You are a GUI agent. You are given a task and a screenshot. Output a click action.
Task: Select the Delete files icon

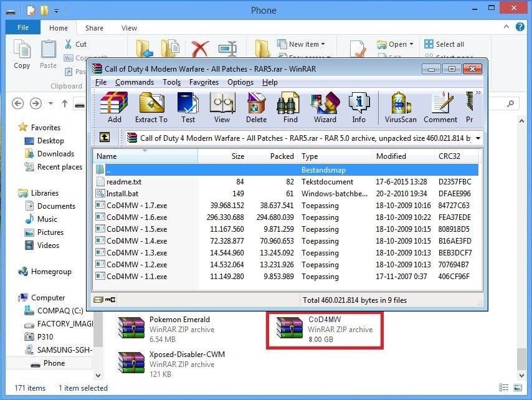point(257,106)
